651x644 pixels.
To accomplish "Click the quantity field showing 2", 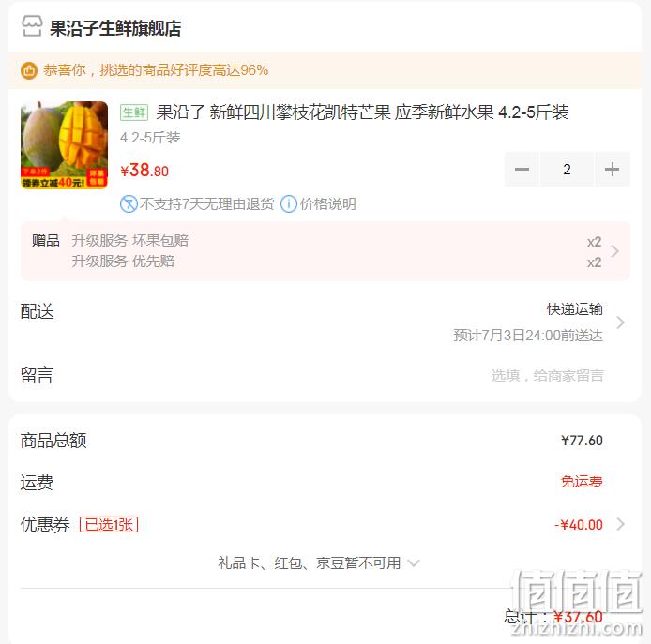I will click(x=567, y=170).
